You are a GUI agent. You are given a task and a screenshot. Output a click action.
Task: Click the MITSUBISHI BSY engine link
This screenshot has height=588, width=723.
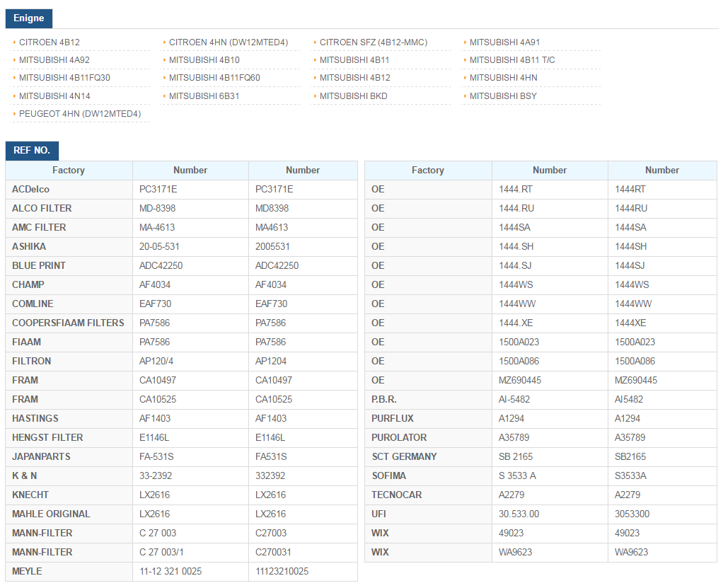[x=503, y=96]
